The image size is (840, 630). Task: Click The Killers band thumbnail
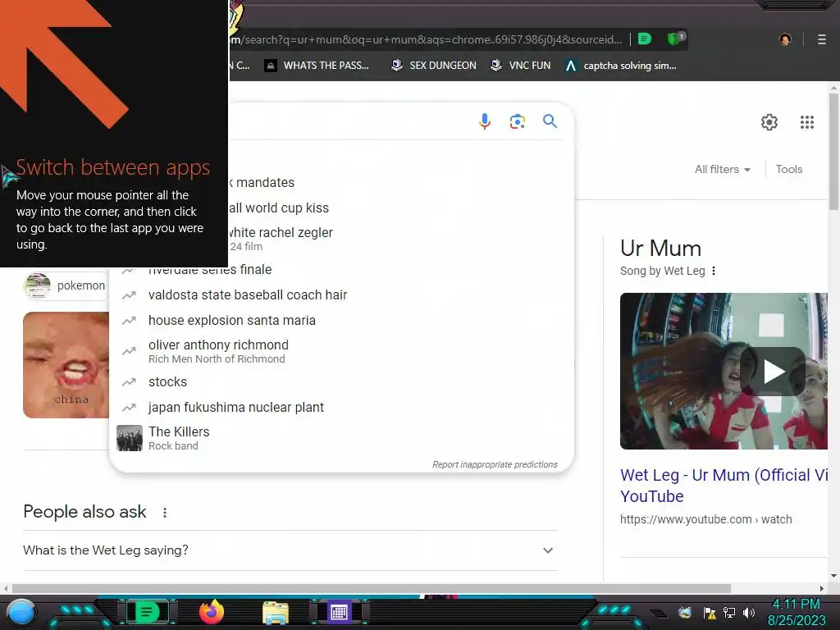tap(129, 438)
